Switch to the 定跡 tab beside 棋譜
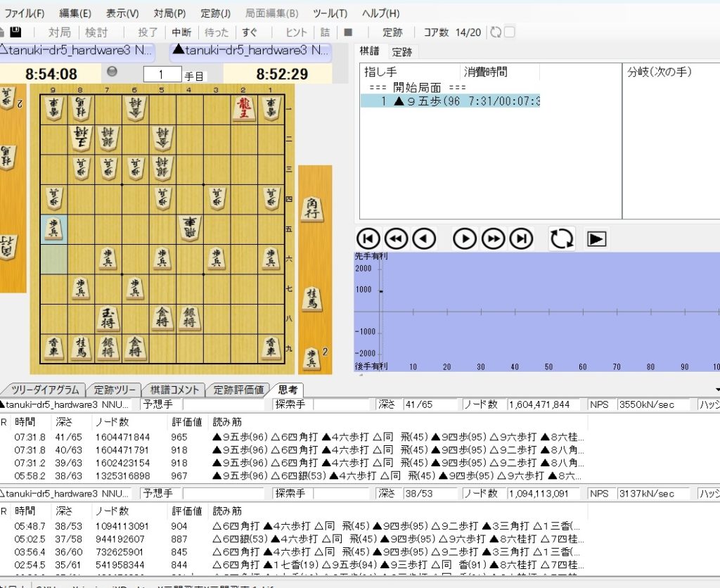Screen dimensions: 720x588 pos(402,52)
